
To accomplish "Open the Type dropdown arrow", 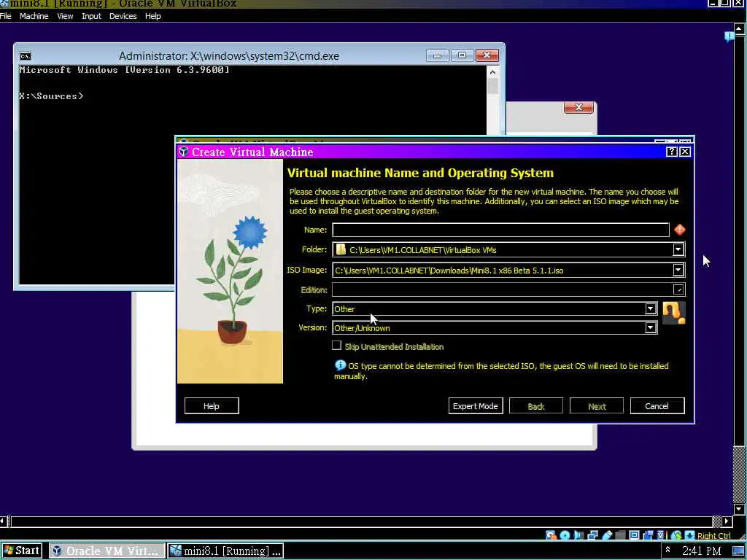I will 650,308.
